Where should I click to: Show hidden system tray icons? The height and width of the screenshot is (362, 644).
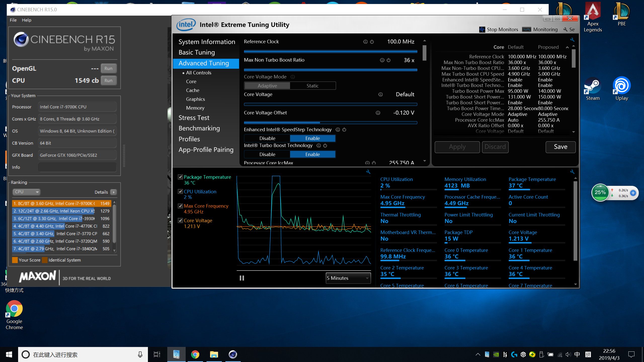pos(478,354)
